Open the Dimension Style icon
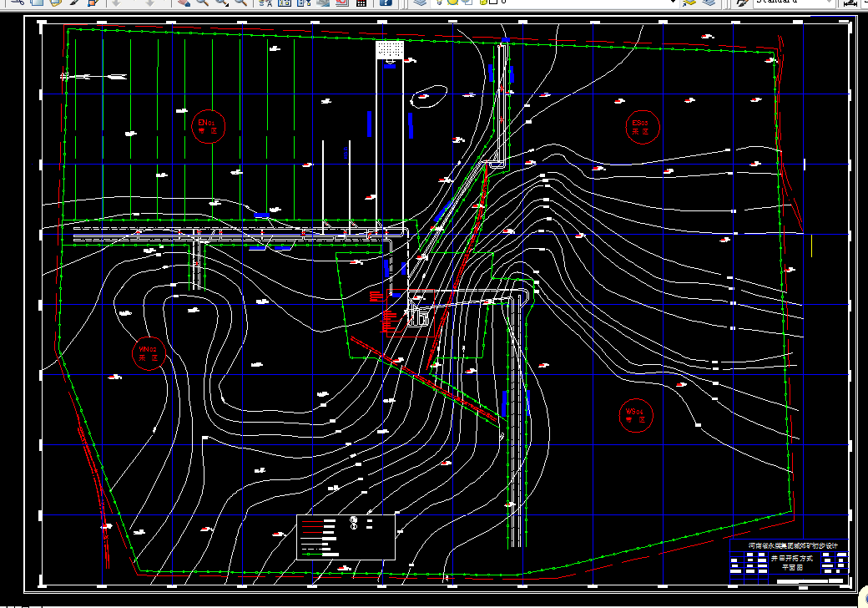This screenshot has width=868, height=608. (x=850, y=3)
